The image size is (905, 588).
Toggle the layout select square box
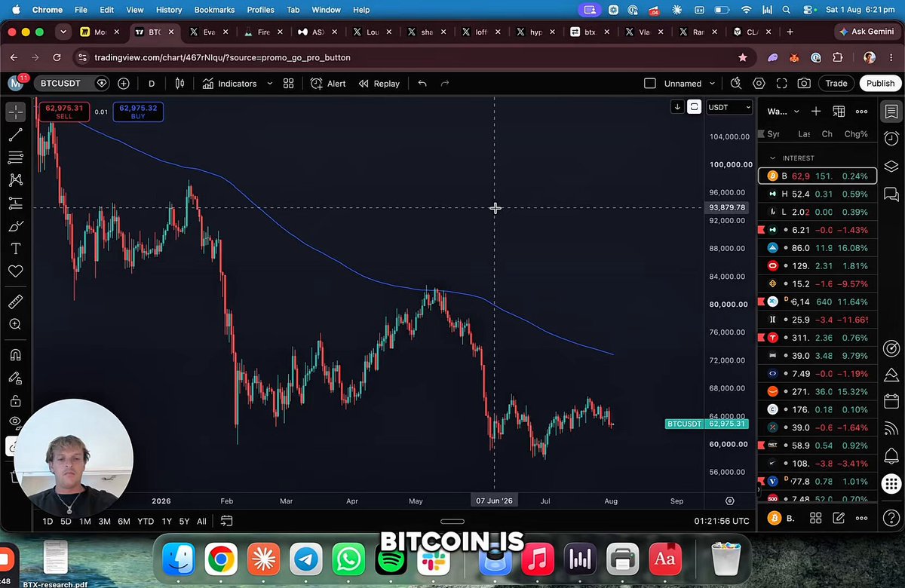pyautogui.click(x=649, y=84)
